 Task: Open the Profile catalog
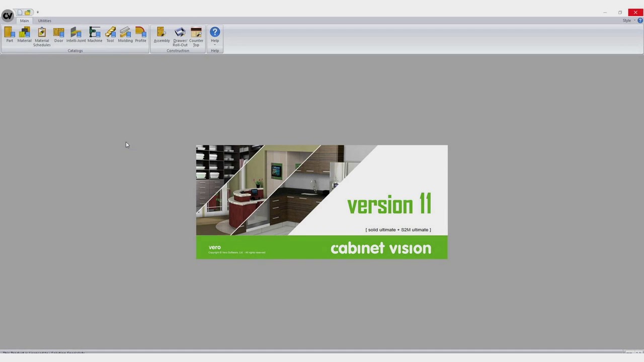click(x=140, y=35)
